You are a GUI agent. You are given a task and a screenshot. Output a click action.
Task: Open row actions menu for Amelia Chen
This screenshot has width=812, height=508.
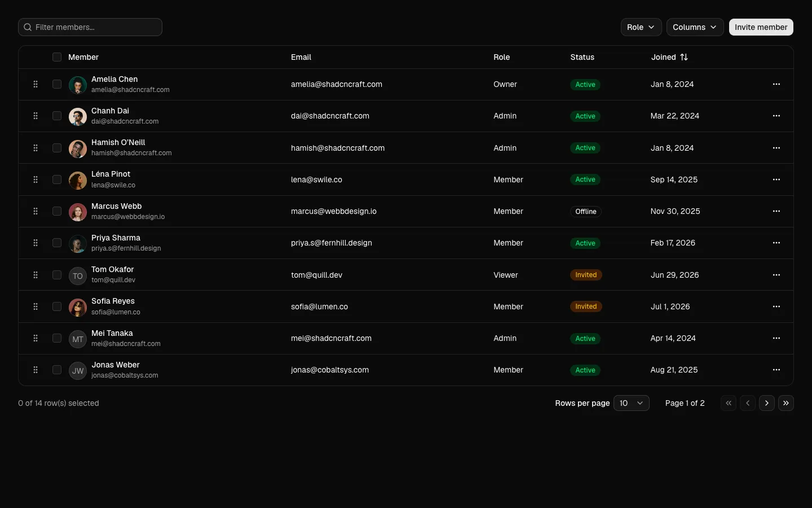pos(776,84)
